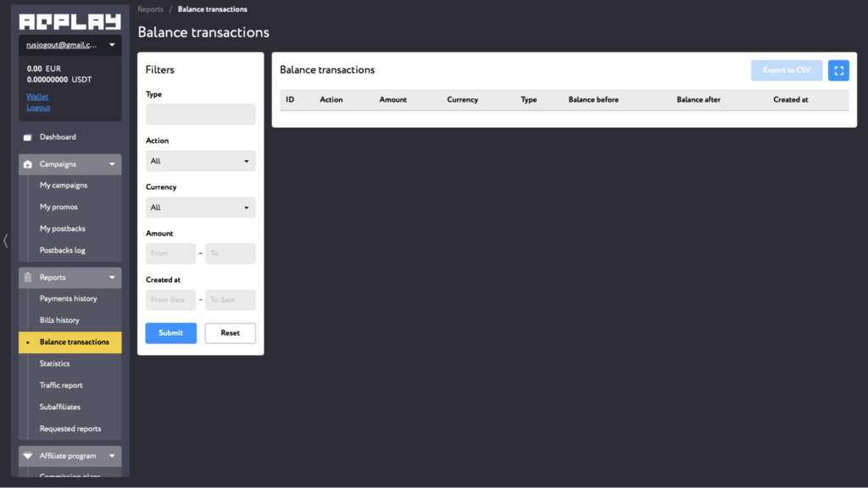868x488 pixels.
Task: Collapse the Campaigns menu section
Action: (112, 164)
